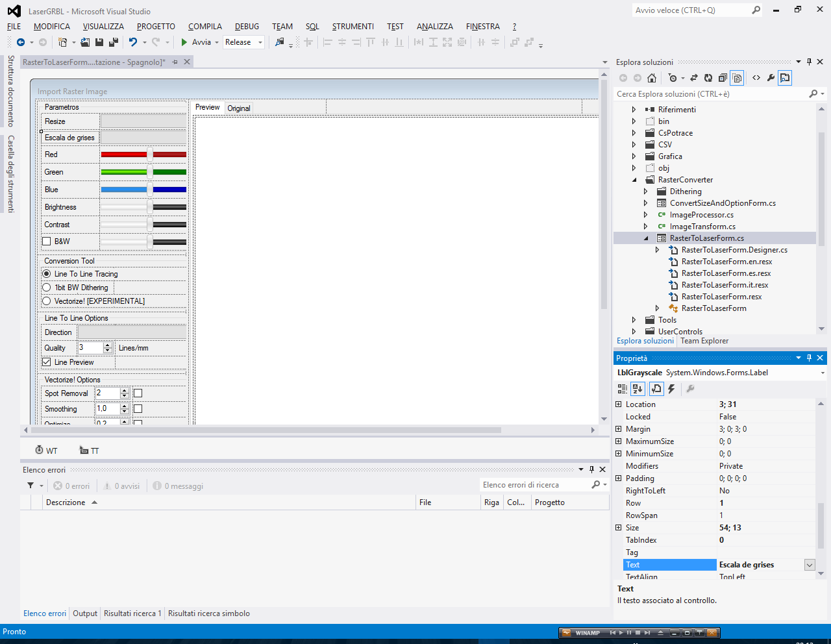The height and width of the screenshot is (644, 831).
Task: Click the Green slider thumb
Action: pos(150,171)
